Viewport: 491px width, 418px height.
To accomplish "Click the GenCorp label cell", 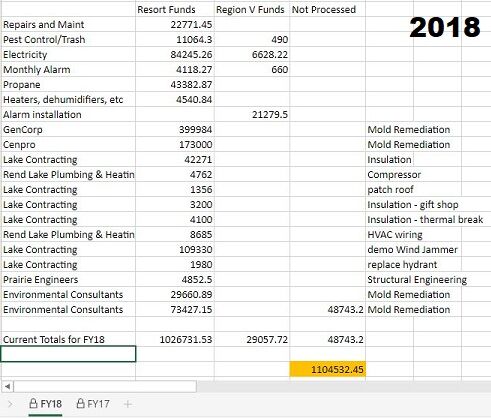I will pos(68,129).
